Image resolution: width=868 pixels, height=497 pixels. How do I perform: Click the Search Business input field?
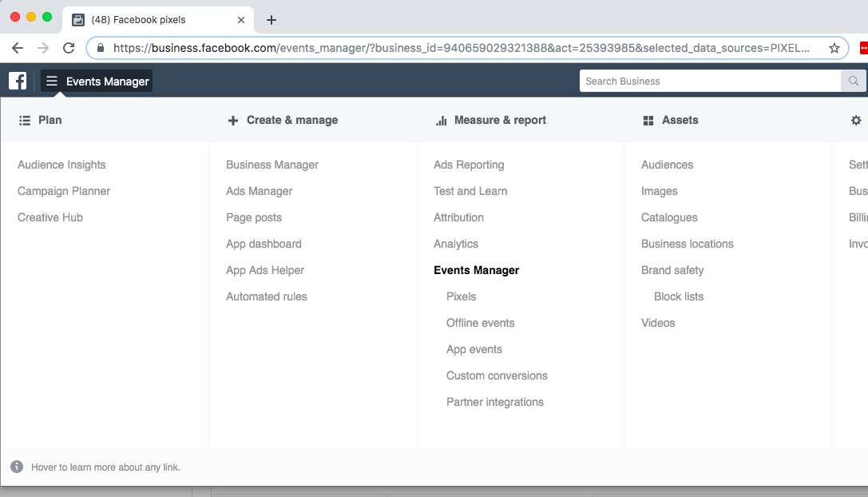coord(710,81)
